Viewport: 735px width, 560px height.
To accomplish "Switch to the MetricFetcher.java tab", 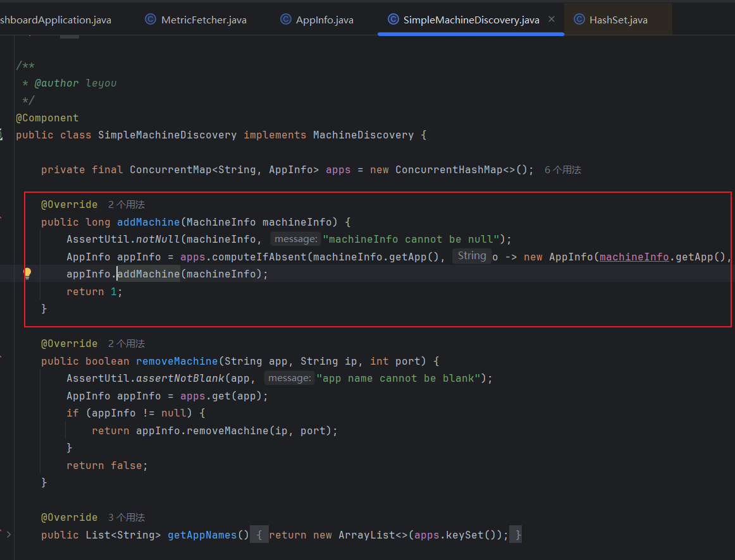I will coord(203,20).
